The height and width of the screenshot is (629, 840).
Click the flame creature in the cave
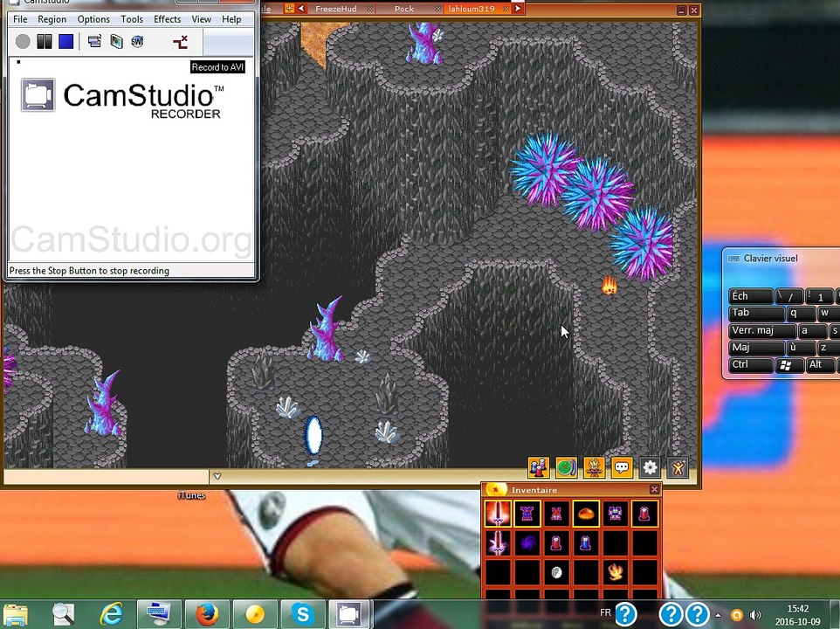coord(609,286)
